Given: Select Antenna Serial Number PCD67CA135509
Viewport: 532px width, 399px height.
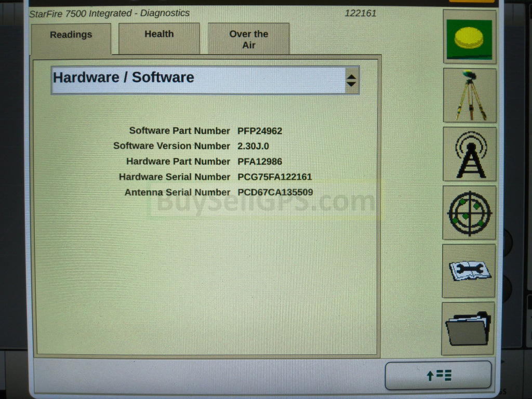Looking at the screenshot, I should (x=275, y=192).
